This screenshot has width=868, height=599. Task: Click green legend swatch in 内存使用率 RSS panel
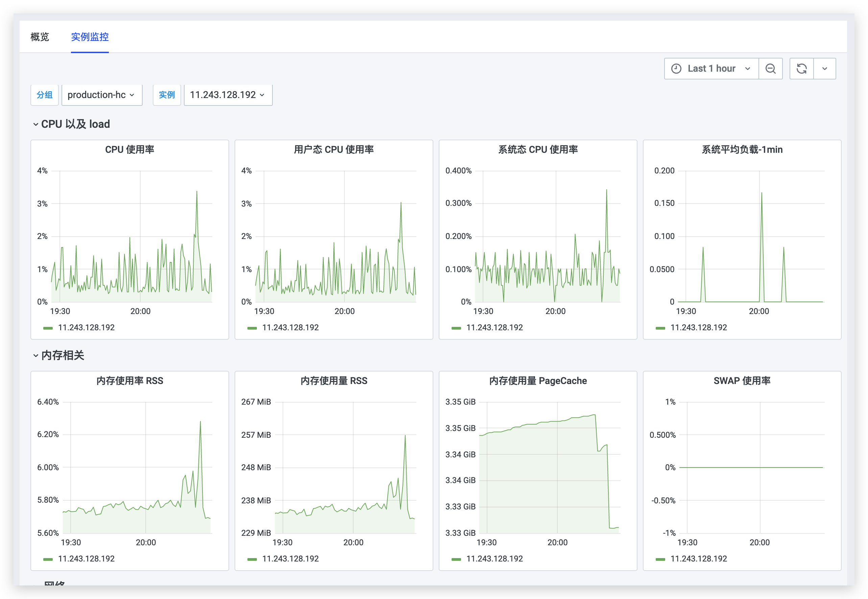coord(48,559)
